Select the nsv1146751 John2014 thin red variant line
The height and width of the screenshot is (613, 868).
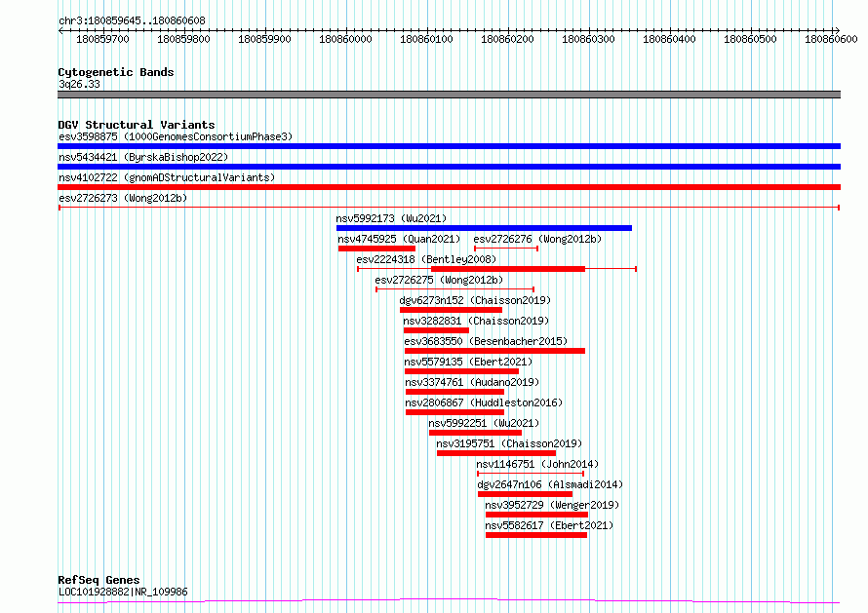pos(531,474)
